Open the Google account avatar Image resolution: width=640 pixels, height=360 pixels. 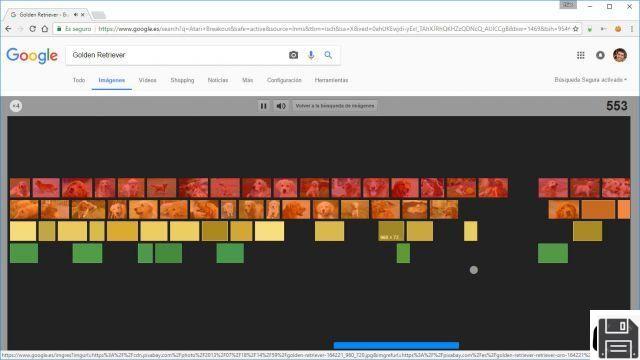click(620, 55)
